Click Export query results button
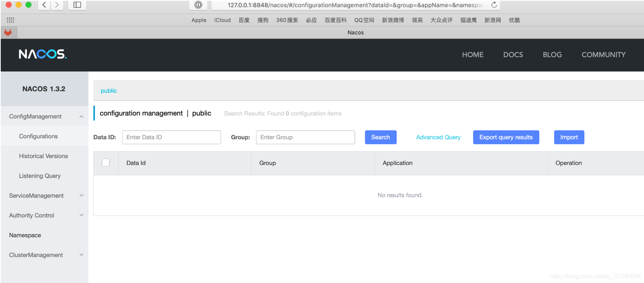Image resolution: width=644 pixels, height=283 pixels. 506,137
